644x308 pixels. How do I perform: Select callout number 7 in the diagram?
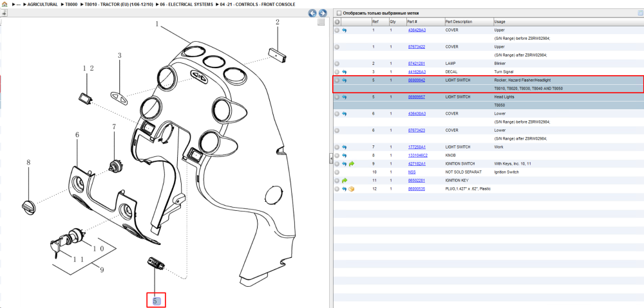coord(114,127)
